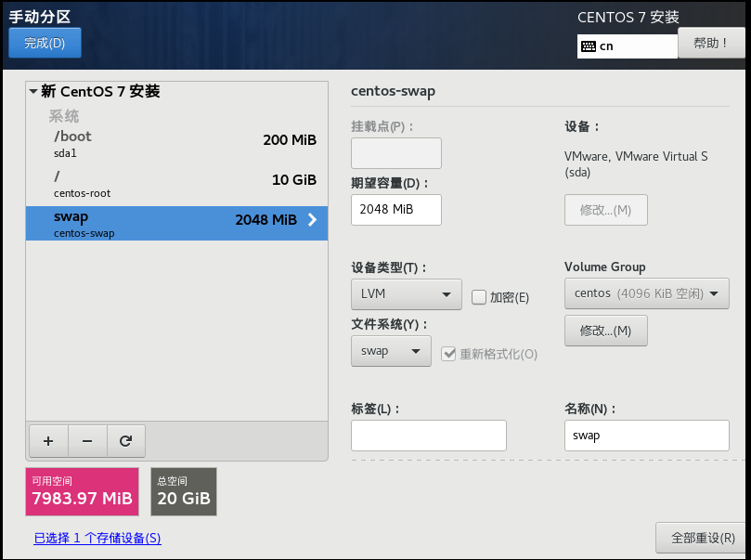Click the 完成(D) done button
Viewport: 751px width, 560px height.
(x=45, y=43)
